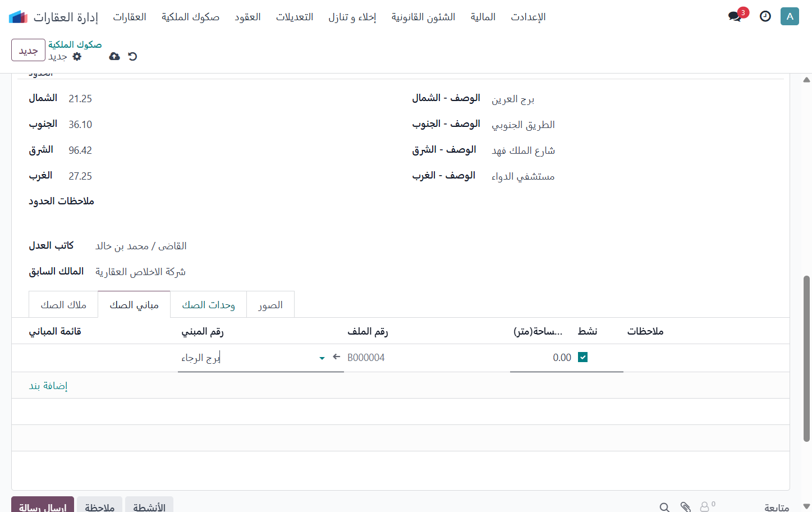This screenshot has height=512, width=812.
Task: Switch to مباني الصك tab
Action: pos(134,304)
